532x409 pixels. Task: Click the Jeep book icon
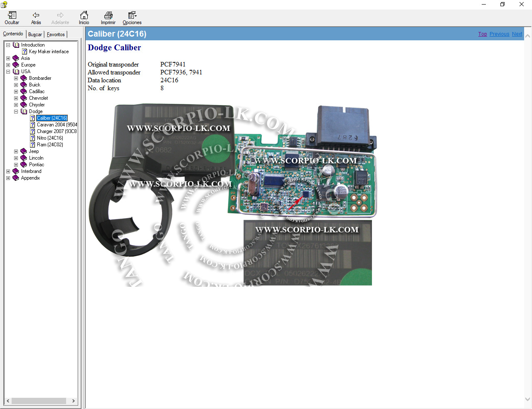point(24,151)
